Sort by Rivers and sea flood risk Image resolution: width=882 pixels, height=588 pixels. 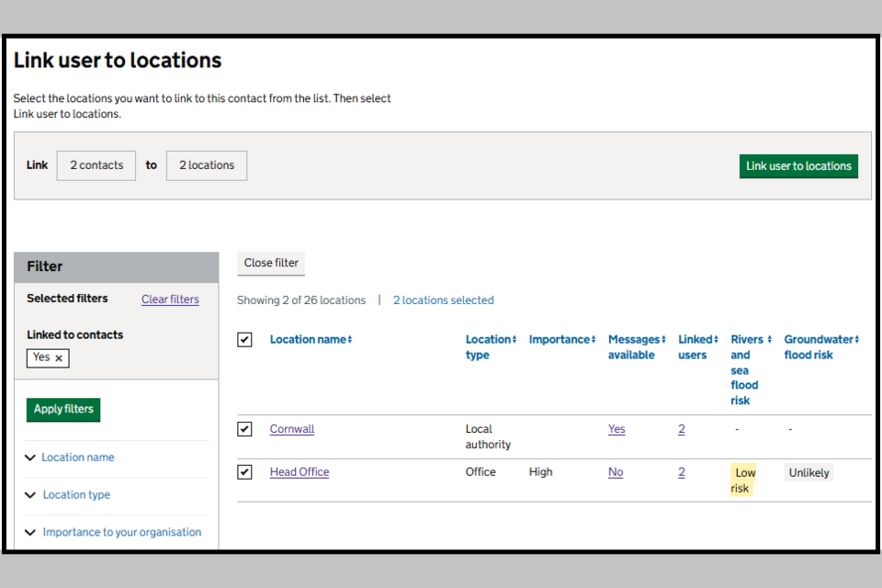(x=751, y=340)
